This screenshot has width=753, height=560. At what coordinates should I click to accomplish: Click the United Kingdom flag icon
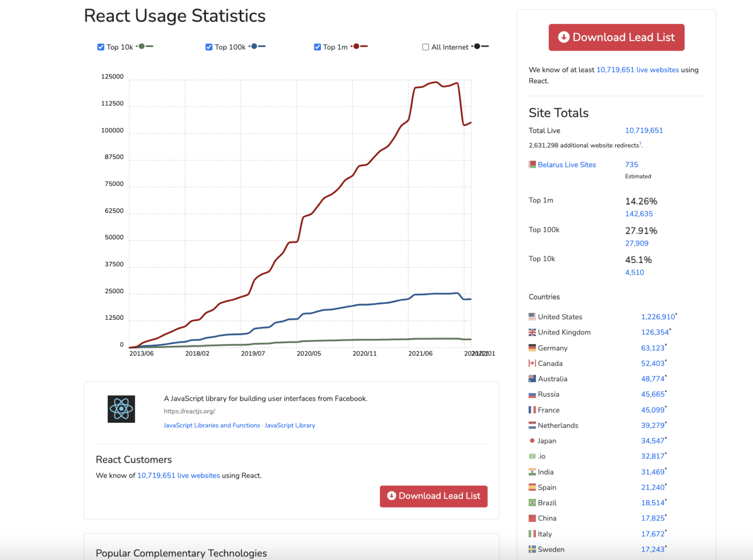pos(532,332)
